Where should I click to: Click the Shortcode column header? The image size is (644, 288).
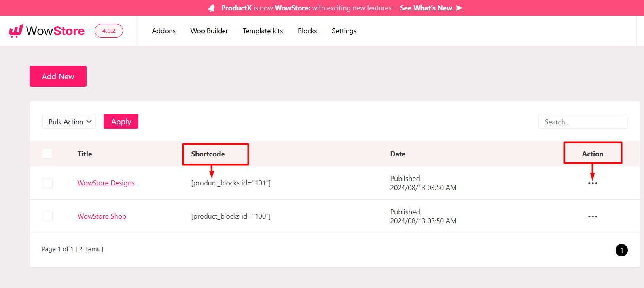[208, 154]
